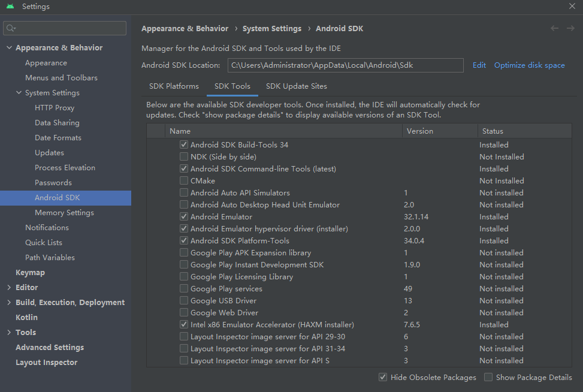Enable the NDK (Side by side) checkbox
This screenshot has height=392, width=583.
184,157
